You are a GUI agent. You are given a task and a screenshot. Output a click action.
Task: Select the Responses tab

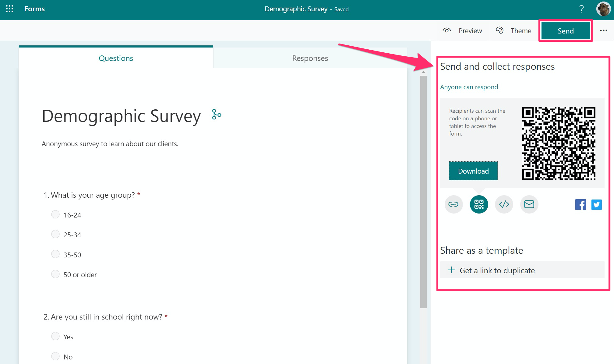(310, 58)
